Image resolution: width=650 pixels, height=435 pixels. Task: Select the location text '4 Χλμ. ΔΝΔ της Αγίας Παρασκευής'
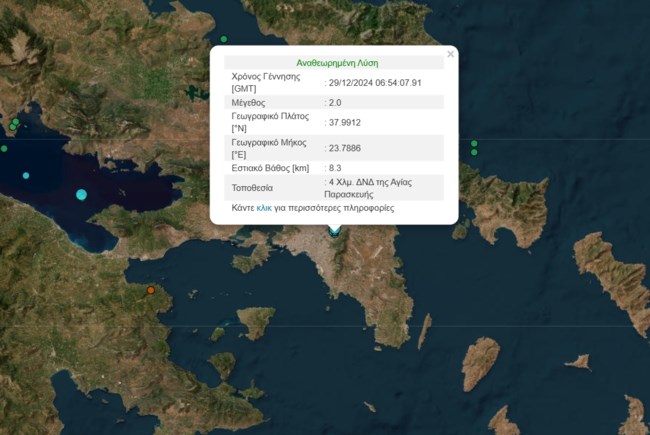368,188
